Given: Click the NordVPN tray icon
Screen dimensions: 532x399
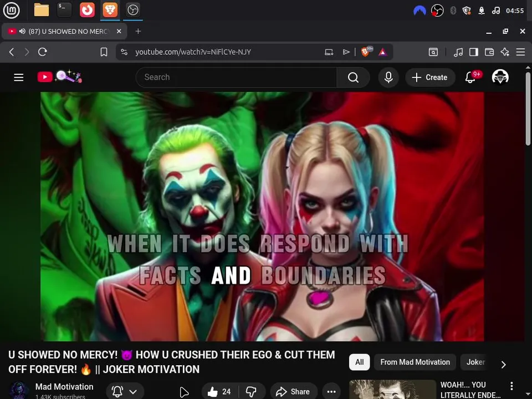Looking at the screenshot, I should pos(420,11).
